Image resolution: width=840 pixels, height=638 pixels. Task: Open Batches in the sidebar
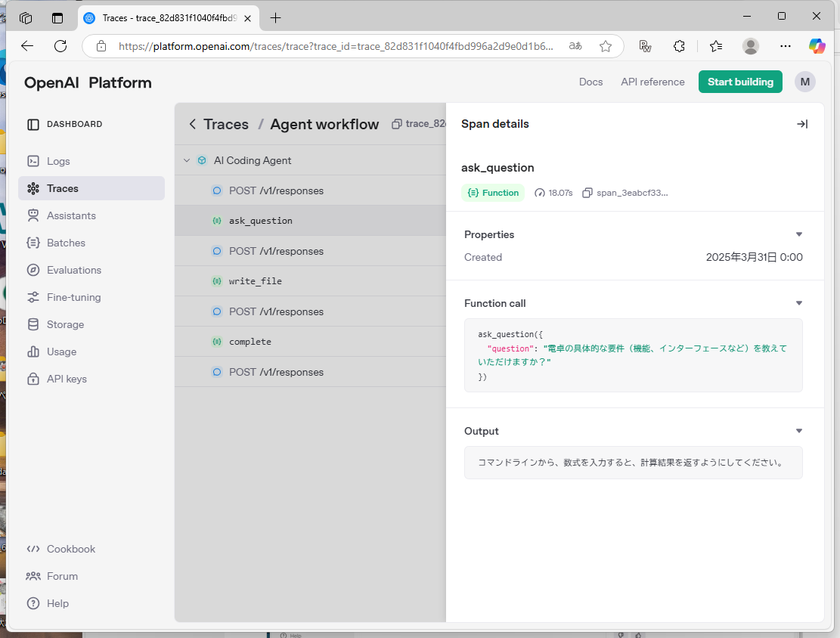click(x=91, y=243)
